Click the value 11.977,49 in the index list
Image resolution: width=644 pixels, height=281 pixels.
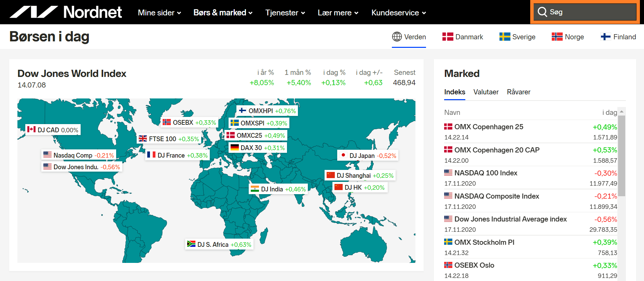point(603,184)
